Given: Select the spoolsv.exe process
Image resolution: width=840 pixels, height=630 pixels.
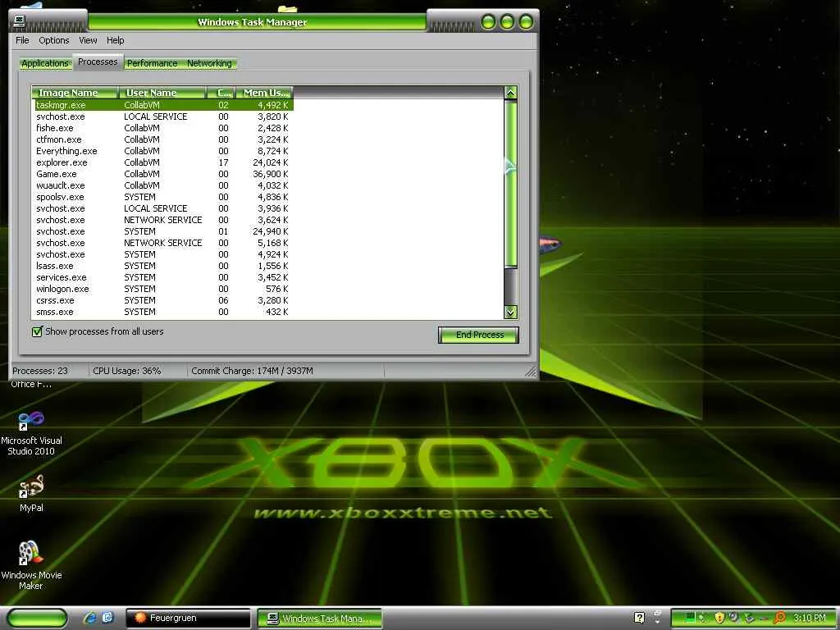Looking at the screenshot, I should 163,197.
